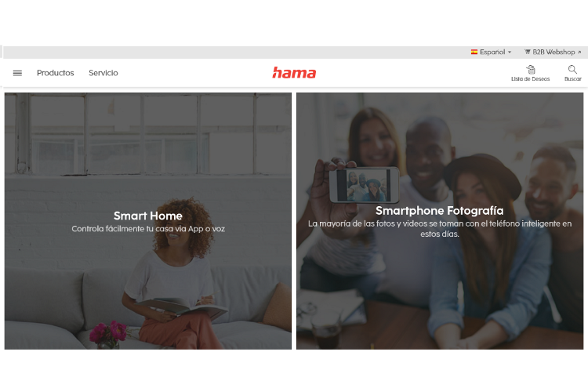Click the Smart Home subtitle about App o voz
The height and width of the screenshot is (392, 588).
[148, 229]
